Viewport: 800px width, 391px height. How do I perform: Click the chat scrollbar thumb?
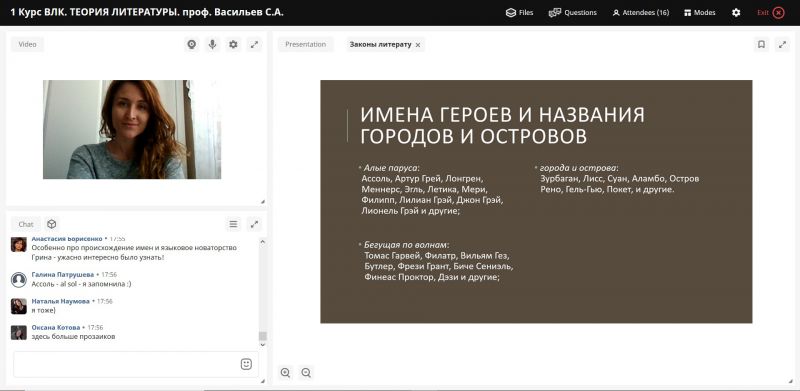coord(263,336)
